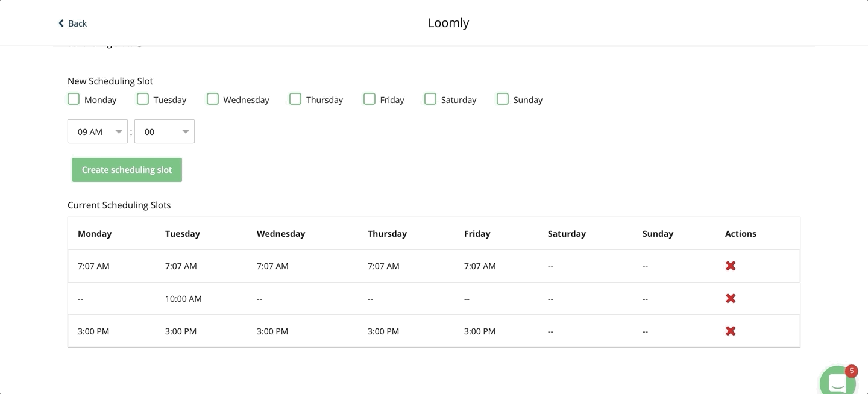Check the Sunday checkbox
This screenshot has height=394, width=868.
tap(502, 98)
